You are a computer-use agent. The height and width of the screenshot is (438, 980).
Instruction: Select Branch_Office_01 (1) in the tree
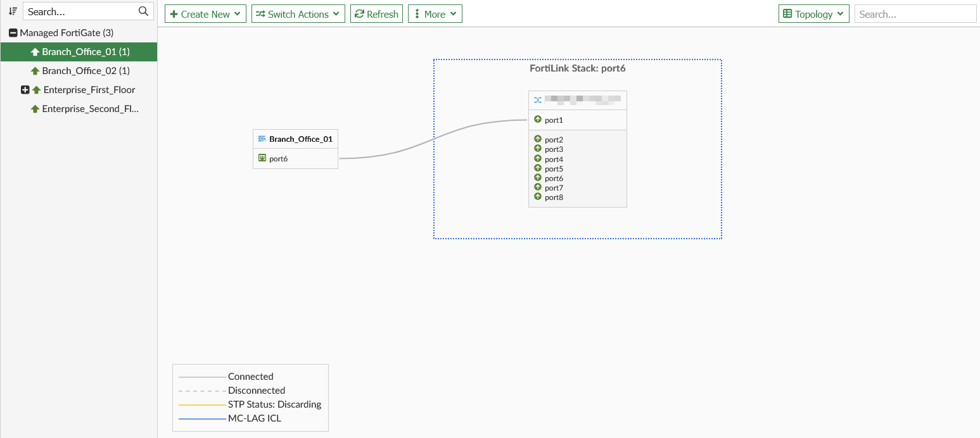pyautogui.click(x=79, y=52)
